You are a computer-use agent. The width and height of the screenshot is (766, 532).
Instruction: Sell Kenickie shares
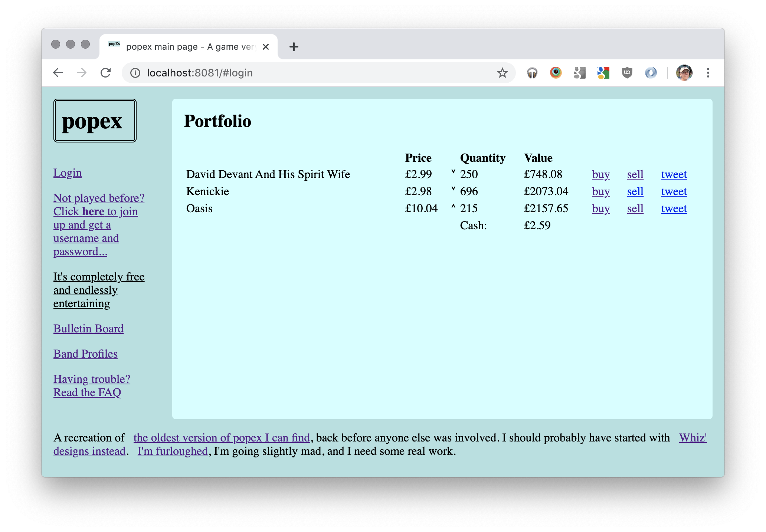click(x=635, y=191)
